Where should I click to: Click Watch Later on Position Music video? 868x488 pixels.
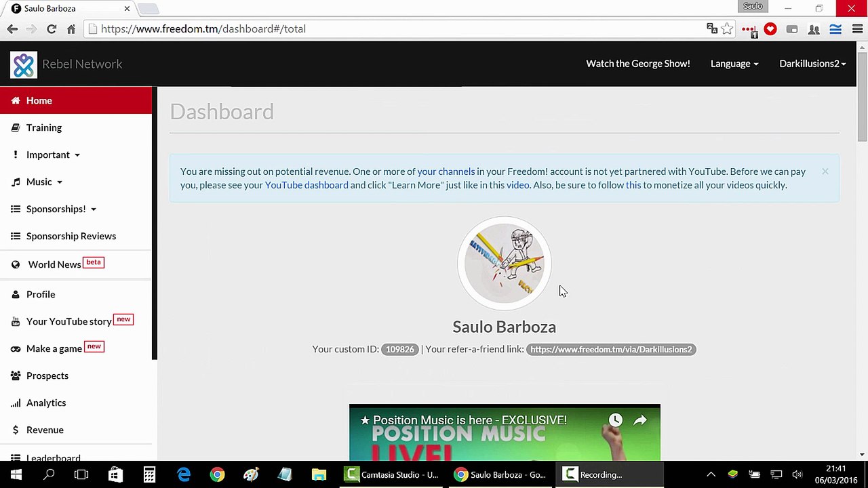click(x=615, y=420)
